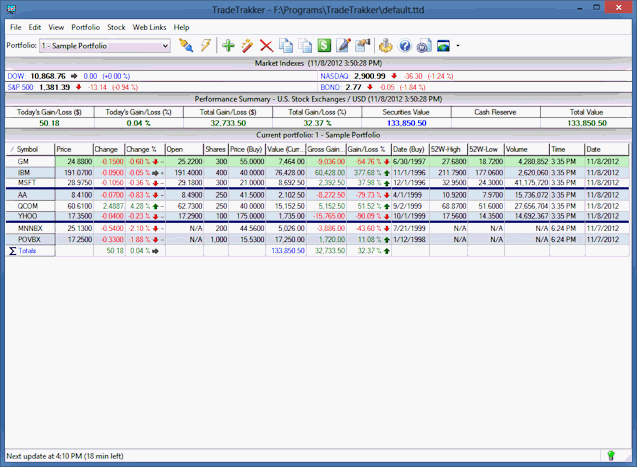The image size is (637, 467).
Task: Click the joystick options icon
Action: 386,45
